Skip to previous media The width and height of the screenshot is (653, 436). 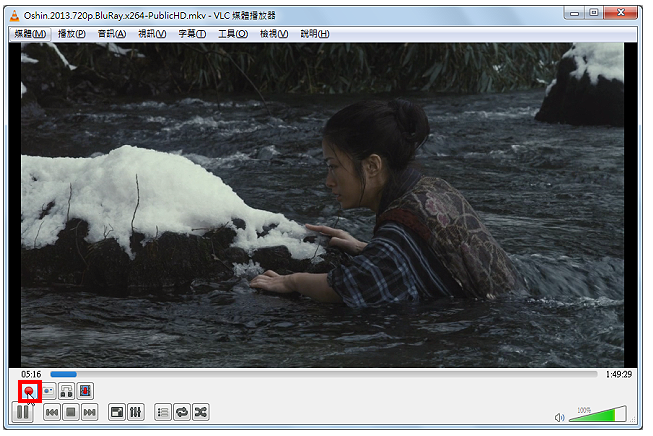52,412
